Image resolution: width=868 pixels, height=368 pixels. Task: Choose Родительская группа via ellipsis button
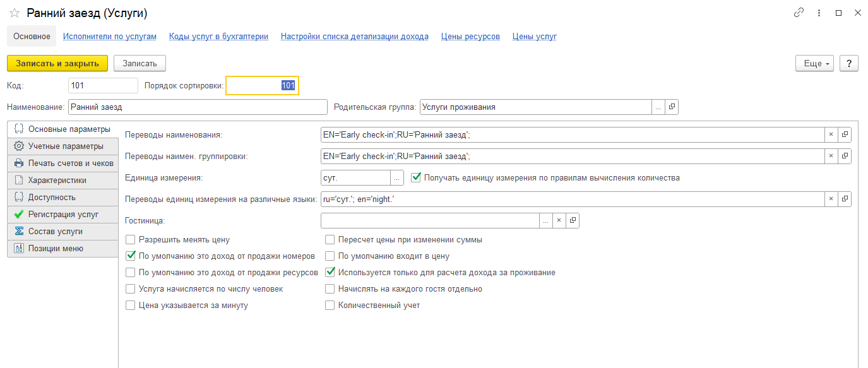(658, 107)
